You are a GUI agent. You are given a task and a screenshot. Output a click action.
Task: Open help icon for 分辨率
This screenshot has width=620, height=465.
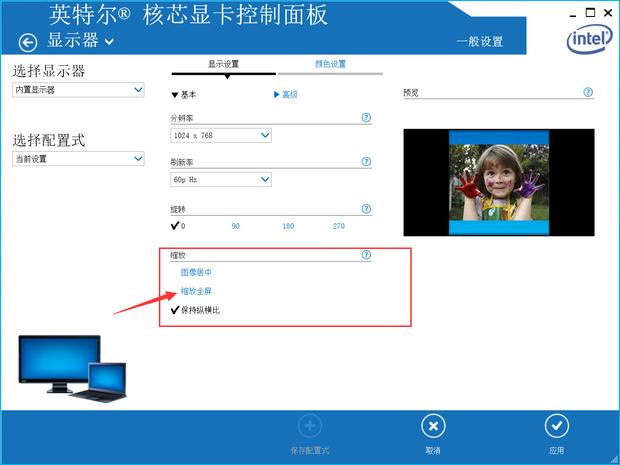tap(367, 117)
